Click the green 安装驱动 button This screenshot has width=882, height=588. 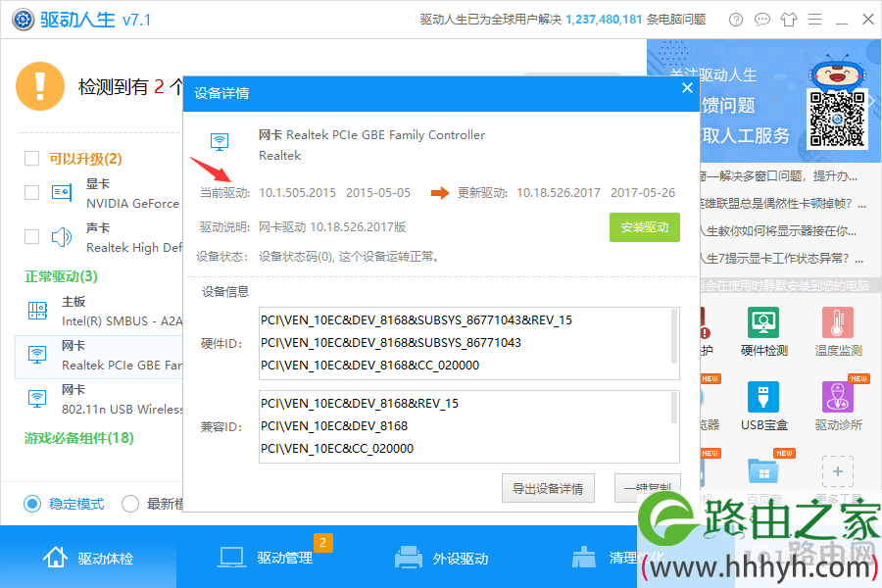point(645,227)
